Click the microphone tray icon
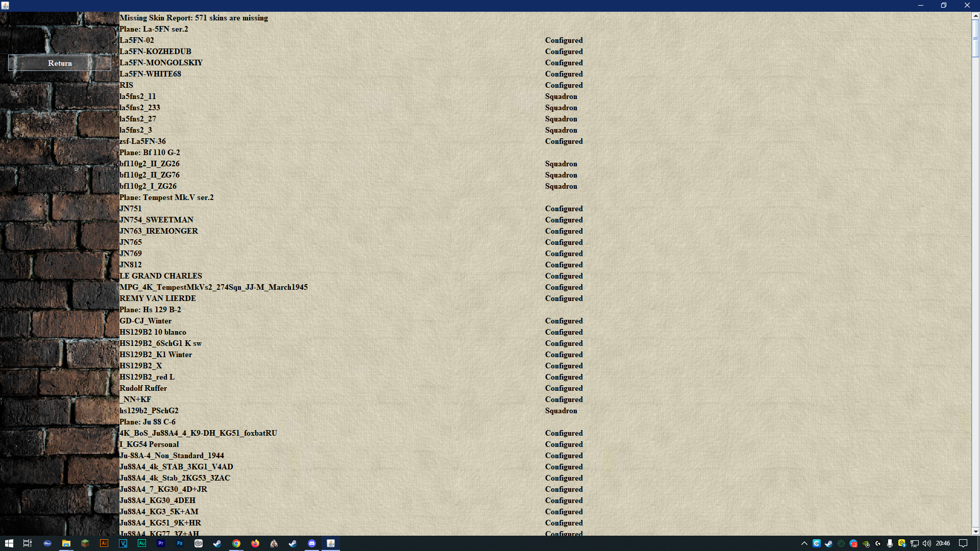 (x=890, y=543)
